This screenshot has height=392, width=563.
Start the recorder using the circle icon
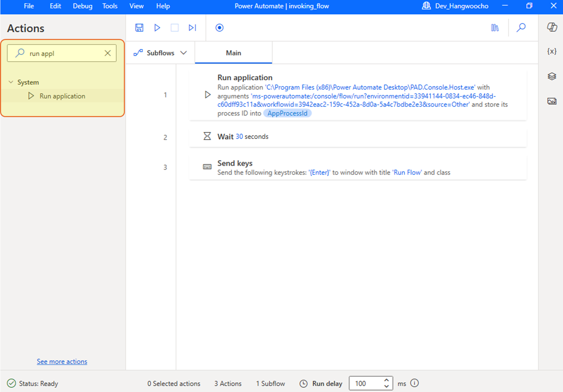219,28
